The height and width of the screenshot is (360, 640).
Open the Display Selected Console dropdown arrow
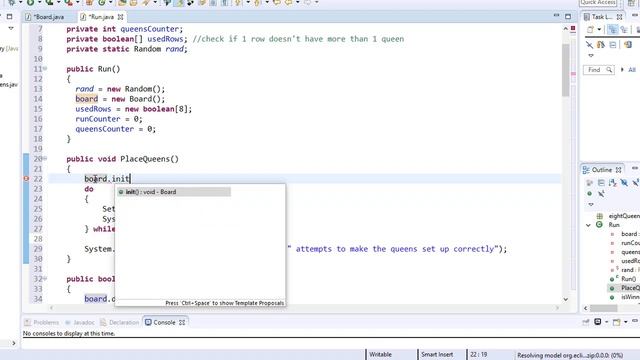(x=606, y=322)
